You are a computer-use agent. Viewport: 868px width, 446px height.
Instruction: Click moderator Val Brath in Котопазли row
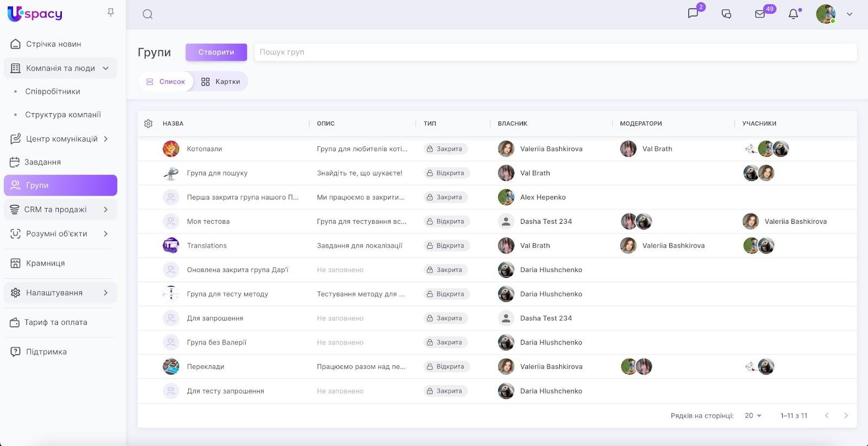[x=657, y=149]
